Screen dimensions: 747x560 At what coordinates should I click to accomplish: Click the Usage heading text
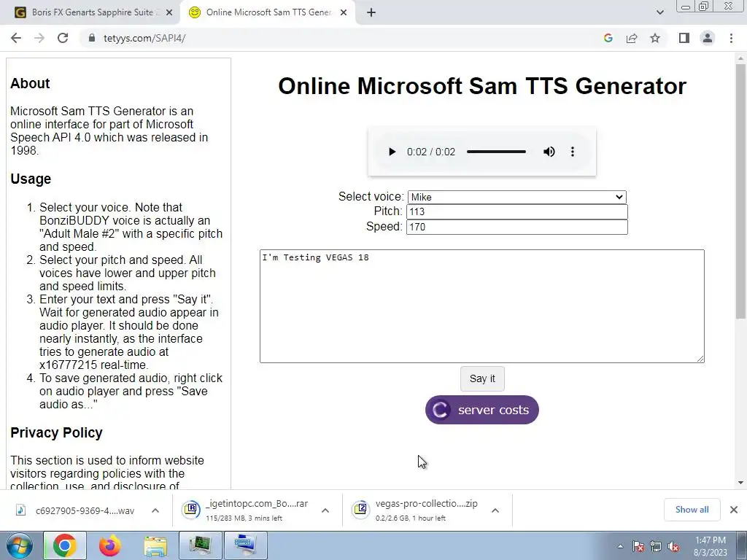31,179
